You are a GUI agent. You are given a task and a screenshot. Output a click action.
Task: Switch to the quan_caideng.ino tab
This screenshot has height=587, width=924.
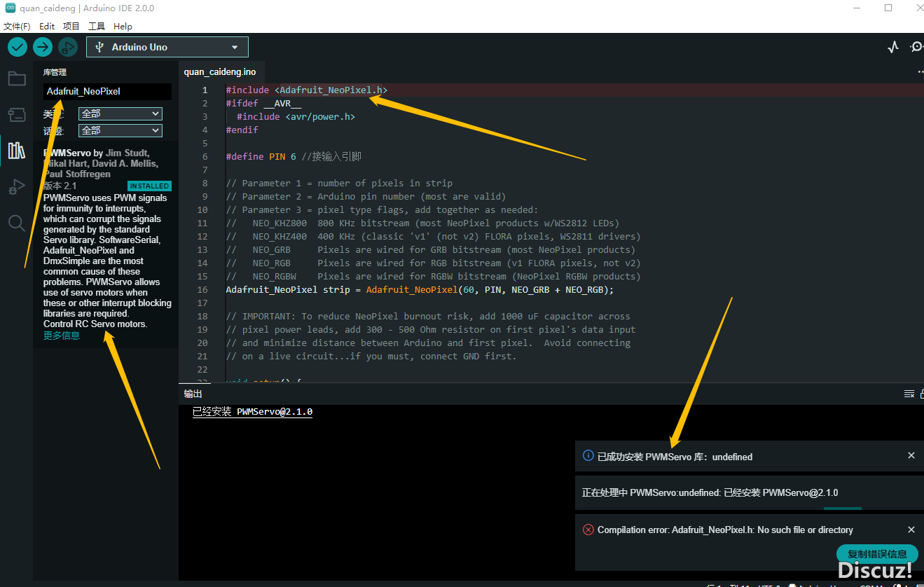pyautogui.click(x=220, y=71)
